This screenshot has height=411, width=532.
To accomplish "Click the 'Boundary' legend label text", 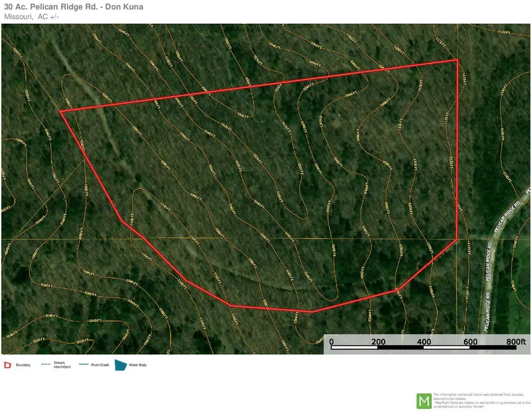I will pos(23,365).
